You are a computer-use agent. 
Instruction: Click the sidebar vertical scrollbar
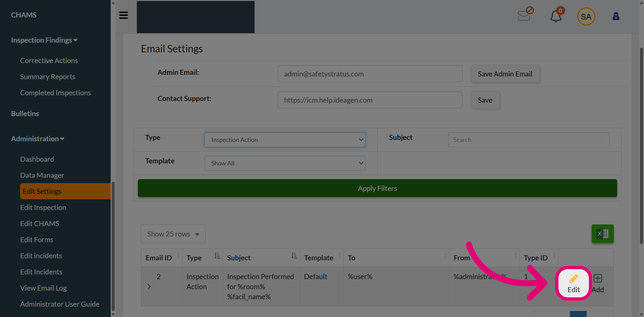(113, 247)
